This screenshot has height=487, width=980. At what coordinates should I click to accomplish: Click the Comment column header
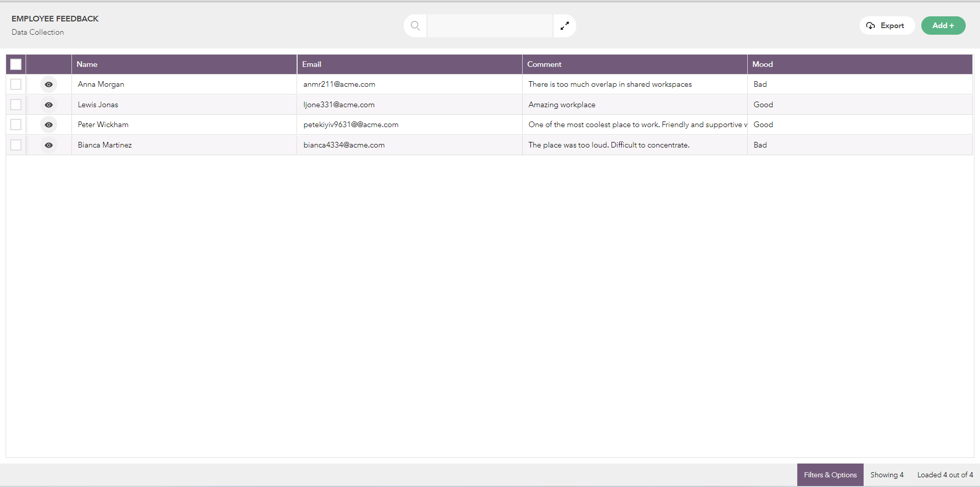coord(544,64)
